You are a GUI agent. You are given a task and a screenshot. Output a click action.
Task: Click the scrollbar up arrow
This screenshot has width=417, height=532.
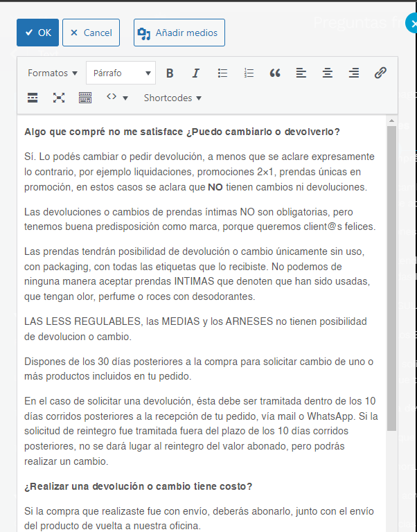tap(391, 121)
